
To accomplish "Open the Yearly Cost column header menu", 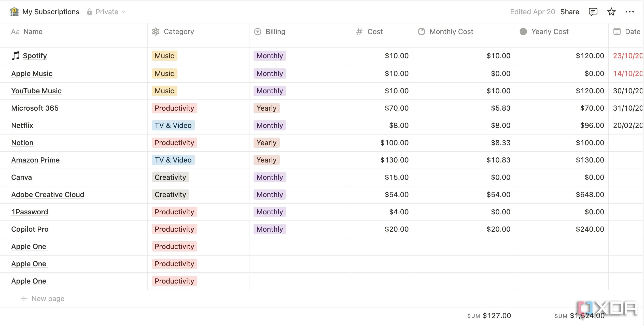I will tap(562, 32).
